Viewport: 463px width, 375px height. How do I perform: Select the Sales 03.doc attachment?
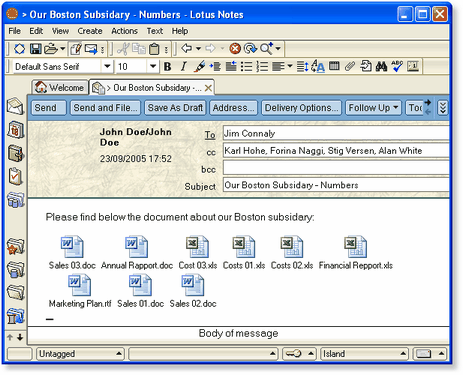72,253
